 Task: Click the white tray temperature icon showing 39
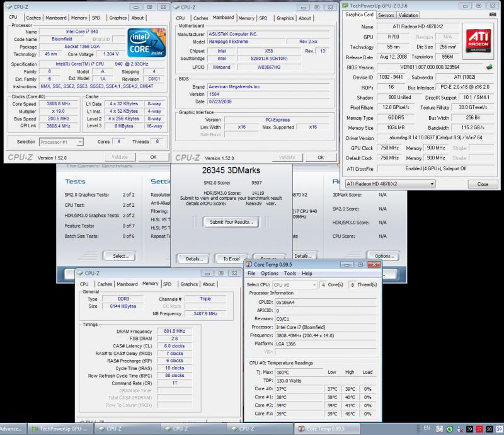[499, 429]
